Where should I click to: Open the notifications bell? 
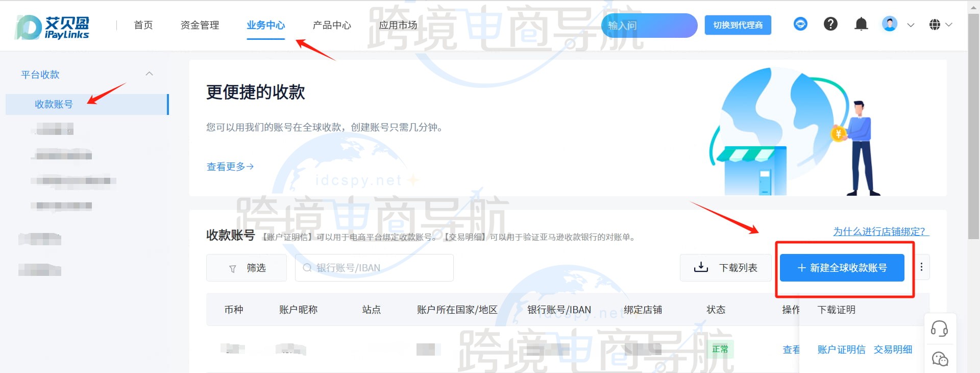(x=861, y=24)
